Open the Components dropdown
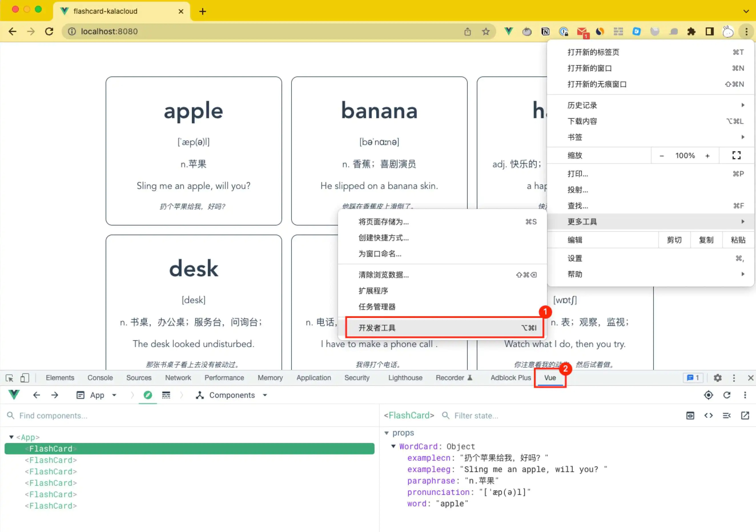 tap(265, 395)
